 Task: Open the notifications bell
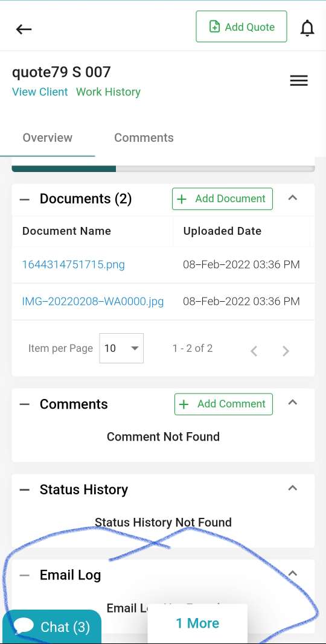(307, 28)
